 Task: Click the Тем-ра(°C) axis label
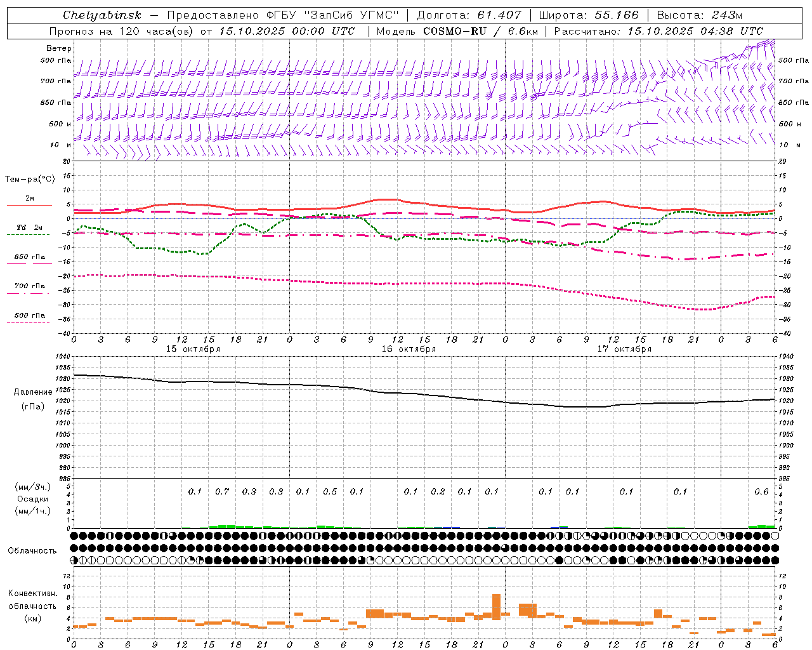[x=30, y=180]
